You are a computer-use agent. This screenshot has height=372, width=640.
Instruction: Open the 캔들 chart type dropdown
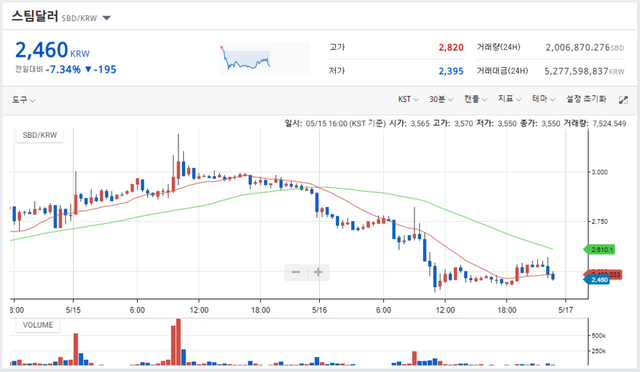tap(476, 99)
